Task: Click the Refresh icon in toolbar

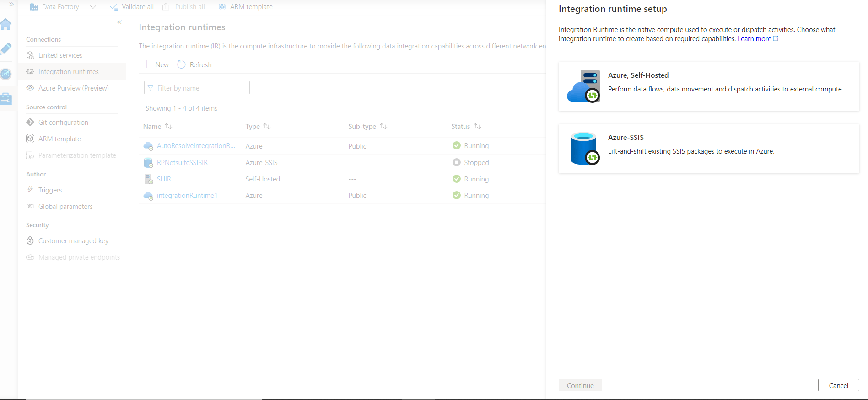Action: [182, 65]
